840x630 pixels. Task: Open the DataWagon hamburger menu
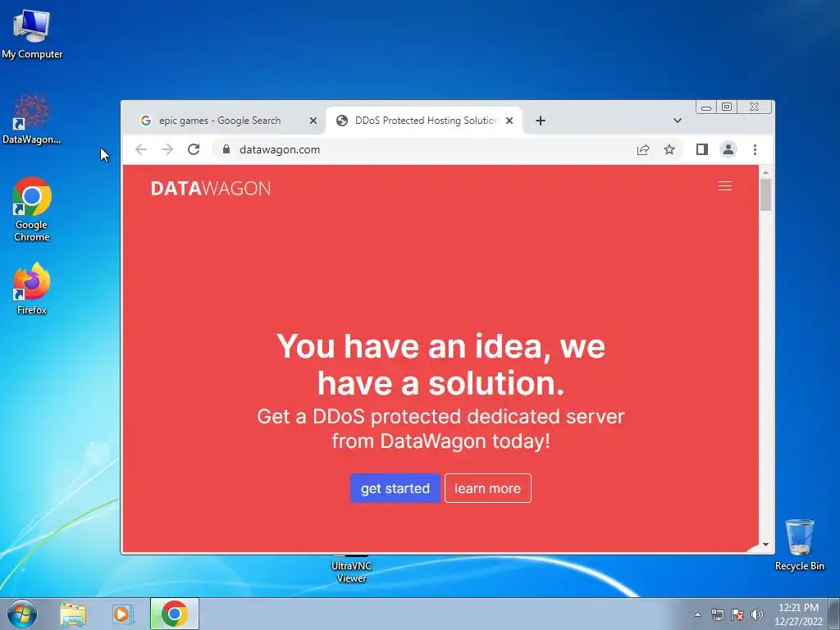point(725,186)
